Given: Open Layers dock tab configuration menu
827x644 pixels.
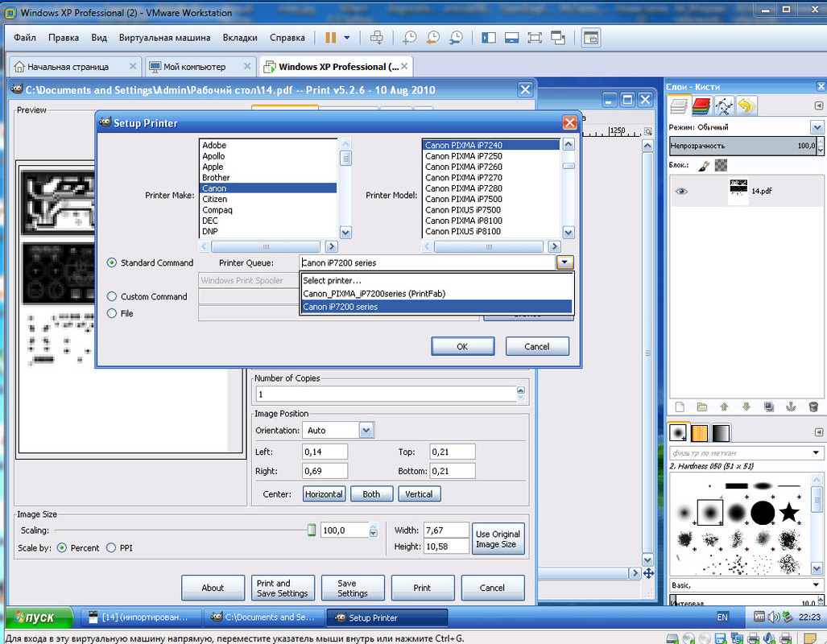Looking at the screenshot, I should 819,106.
